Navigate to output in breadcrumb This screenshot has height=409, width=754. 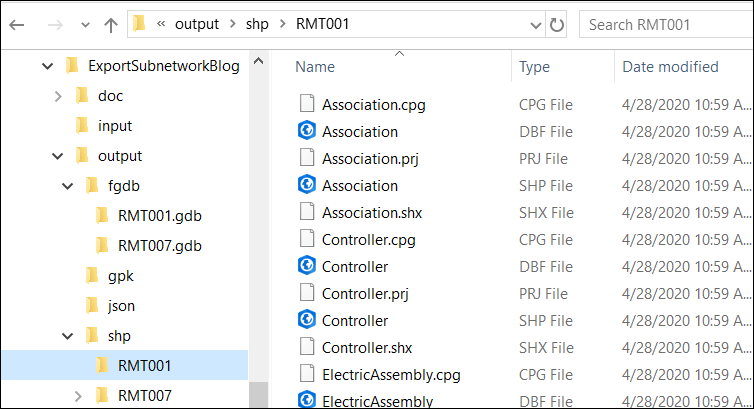click(197, 24)
